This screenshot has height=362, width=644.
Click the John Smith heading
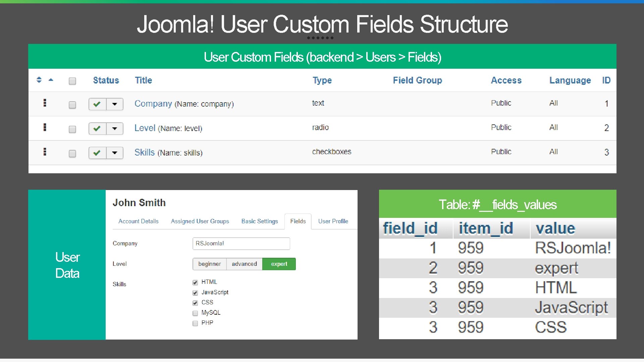(x=139, y=202)
